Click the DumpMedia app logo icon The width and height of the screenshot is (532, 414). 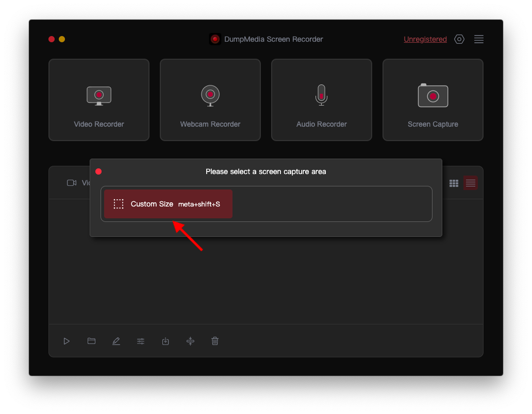tap(215, 39)
